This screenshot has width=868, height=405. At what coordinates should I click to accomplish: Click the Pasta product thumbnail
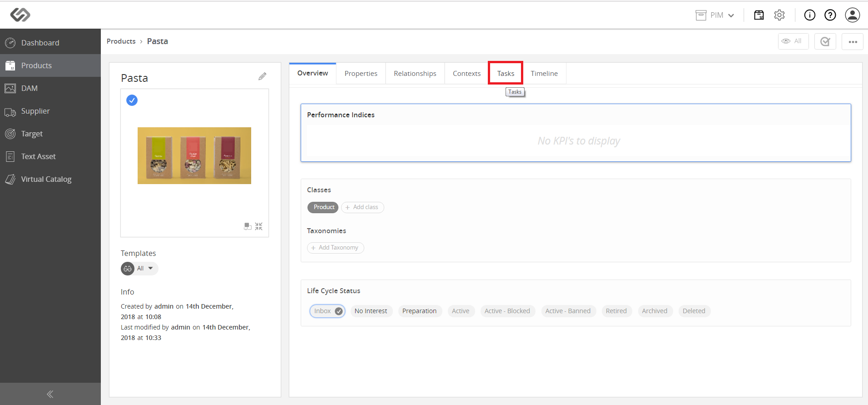pos(194,155)
